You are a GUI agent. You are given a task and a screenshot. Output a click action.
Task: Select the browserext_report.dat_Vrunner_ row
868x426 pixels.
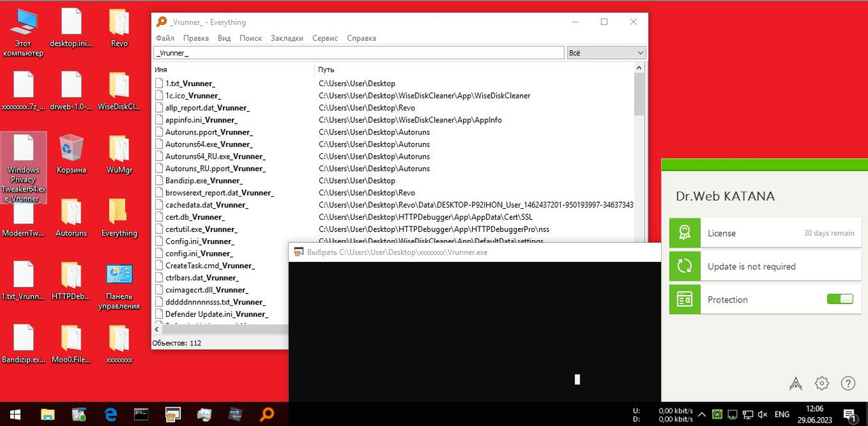coord(393,193)
